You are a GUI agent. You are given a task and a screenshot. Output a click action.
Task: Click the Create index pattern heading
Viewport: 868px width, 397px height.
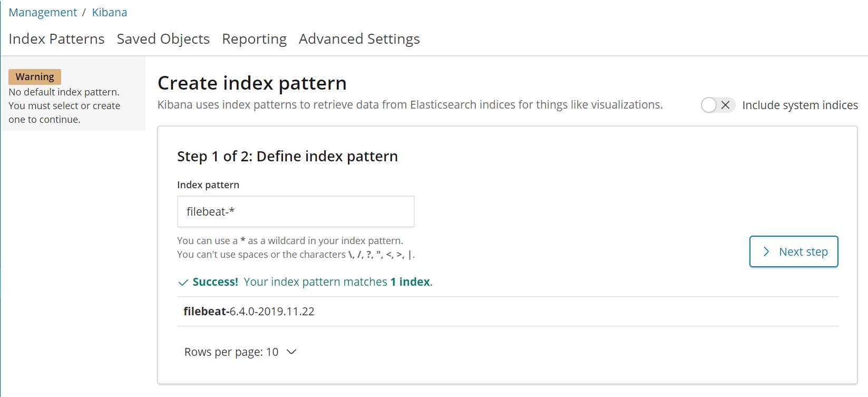[252, 83]
